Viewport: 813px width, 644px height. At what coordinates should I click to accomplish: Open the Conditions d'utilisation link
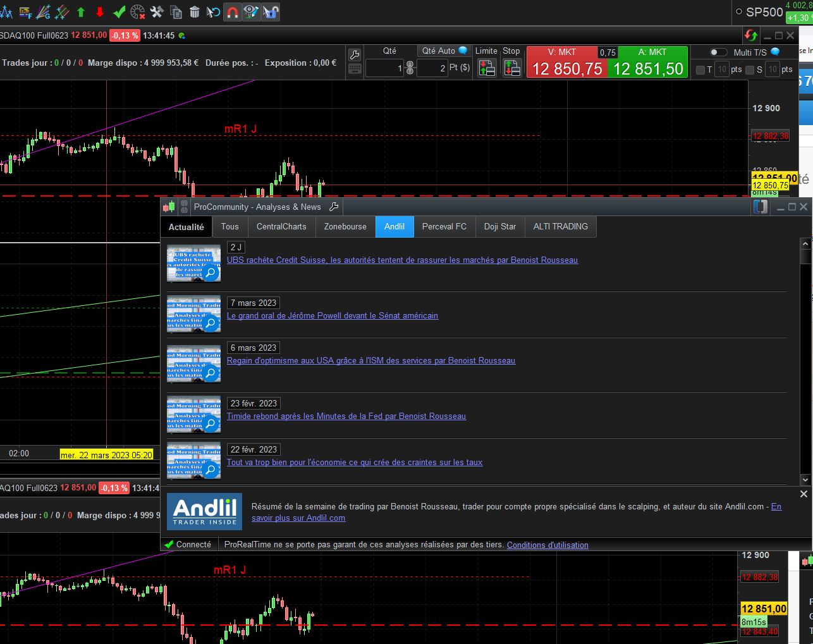tap(547, 545)
